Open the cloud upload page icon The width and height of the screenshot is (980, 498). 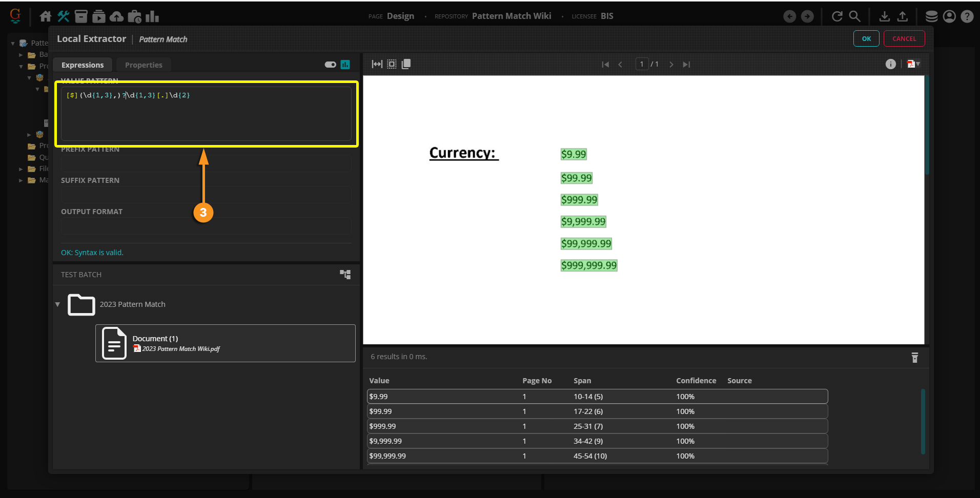click(117, 16)
